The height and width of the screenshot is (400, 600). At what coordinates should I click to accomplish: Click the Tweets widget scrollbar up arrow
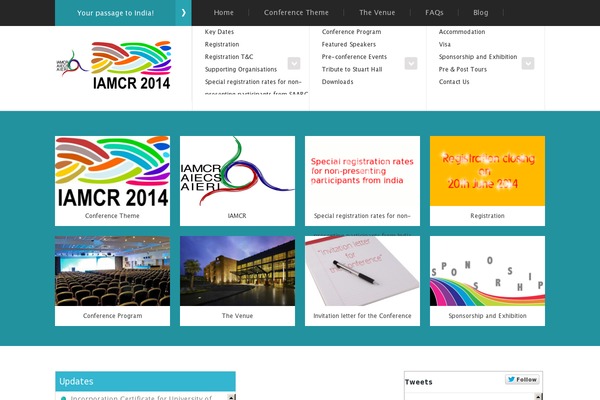click(x=538, y=397)
